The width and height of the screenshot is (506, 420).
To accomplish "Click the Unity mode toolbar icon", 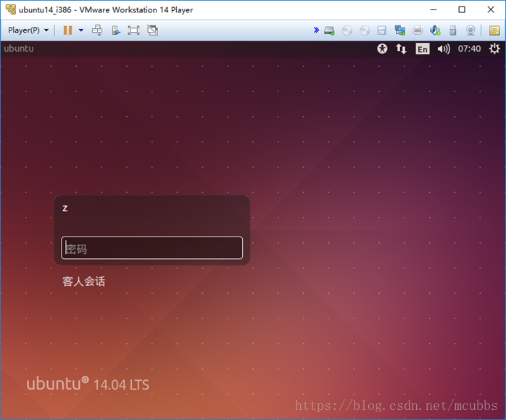I will (116, 30).
